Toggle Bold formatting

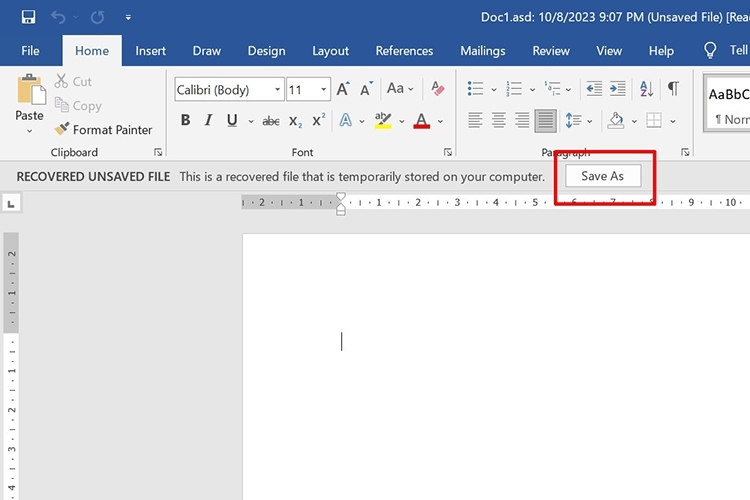[x=186, y=120]
